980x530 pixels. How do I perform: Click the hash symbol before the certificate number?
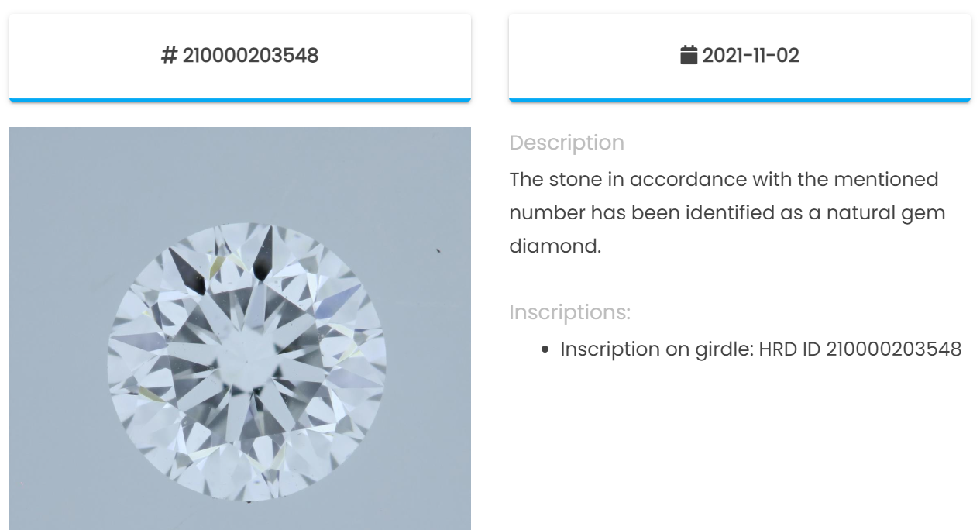pyautogui.click(x=170, y=56)
